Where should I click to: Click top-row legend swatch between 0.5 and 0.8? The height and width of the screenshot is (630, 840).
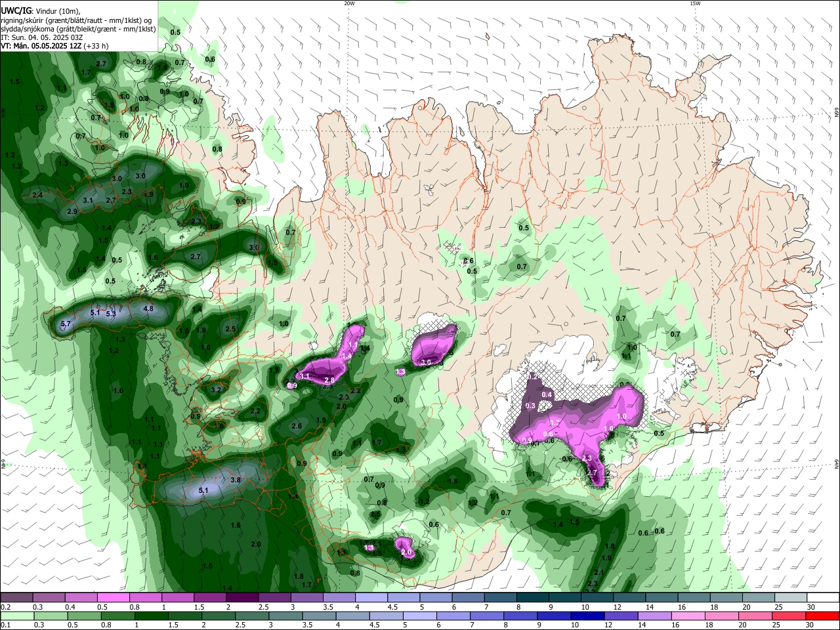[112, 598]
